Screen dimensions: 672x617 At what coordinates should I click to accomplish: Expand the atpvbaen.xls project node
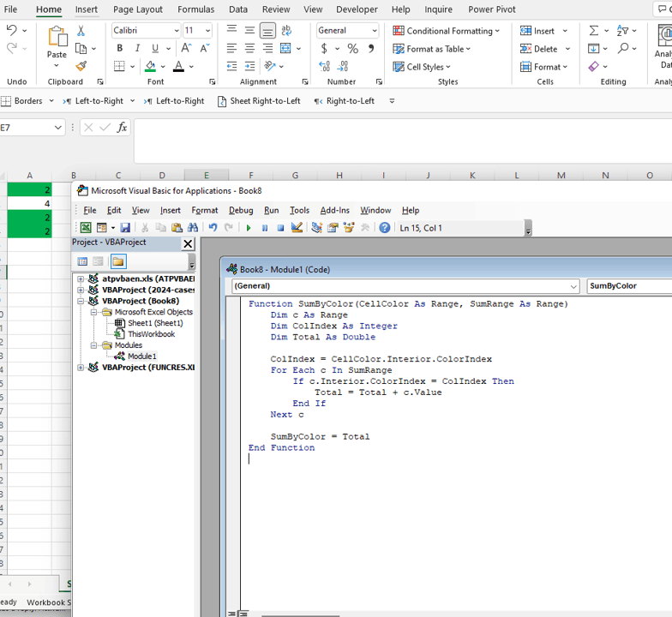point(81,279)
